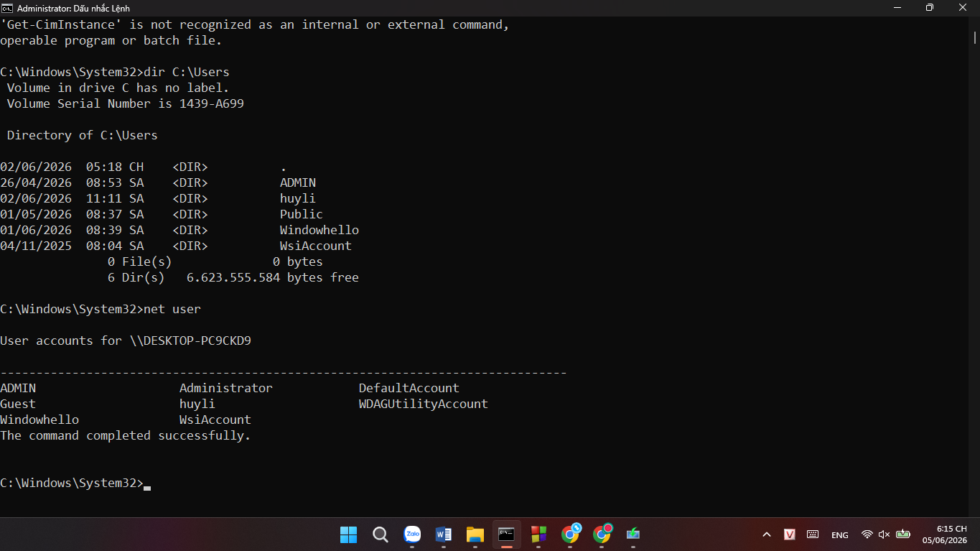
Task: Click WsiAccount in net user output
Action: click(x=215, y=420)
